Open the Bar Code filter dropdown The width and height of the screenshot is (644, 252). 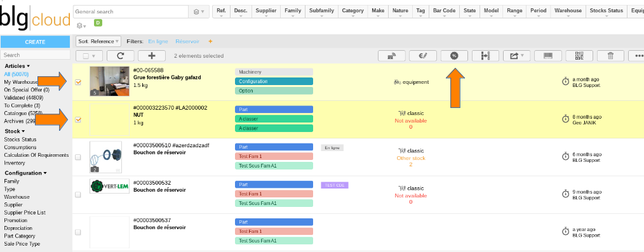(445, 12)
